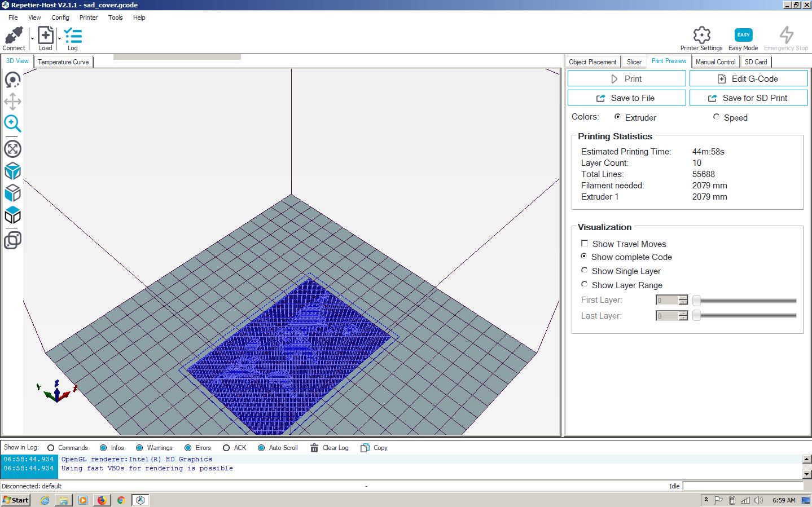Toggle Errors in log filter
The image size is (812, 507).
point(188,448)
